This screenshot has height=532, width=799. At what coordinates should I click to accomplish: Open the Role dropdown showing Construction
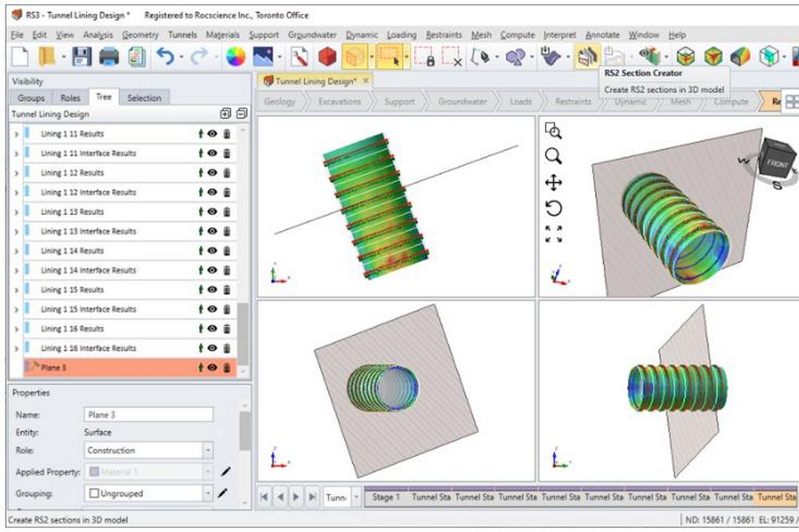point(208,451)
